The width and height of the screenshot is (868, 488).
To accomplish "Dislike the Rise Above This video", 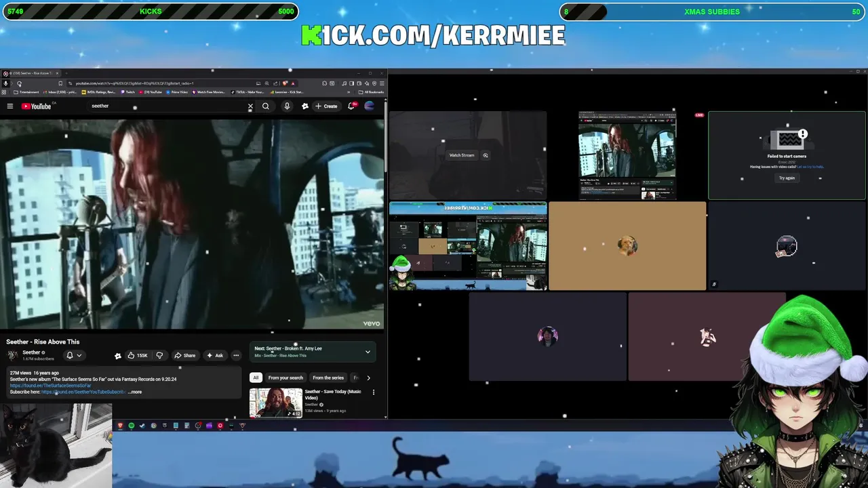I will tap(159, 355).
